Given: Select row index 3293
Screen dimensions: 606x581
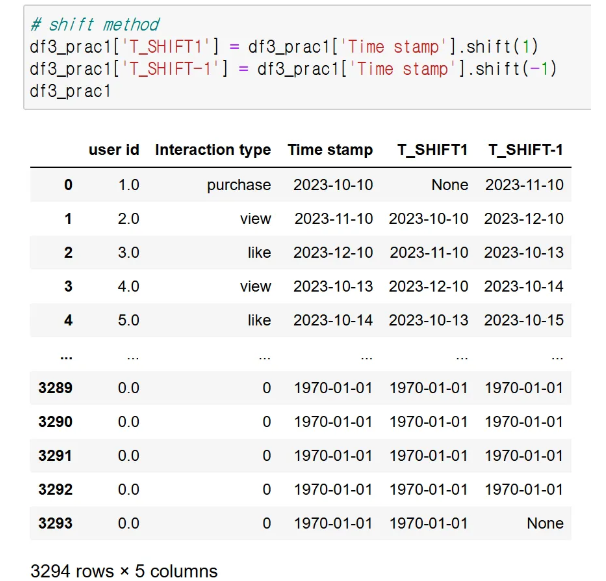Looking at the screenshot, I should [x=55, y=523].
